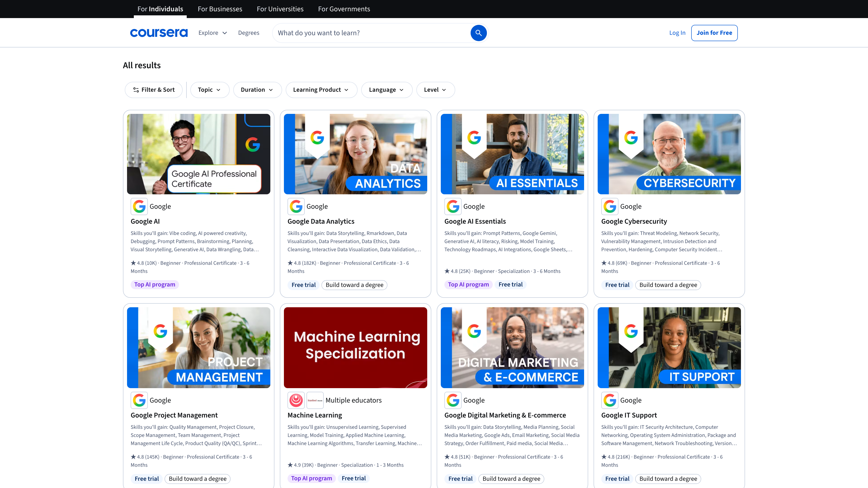The width and height of the screenshot is (868, 488).
Task: Open the Google AI Essentials title link
Action: (475, 221)
